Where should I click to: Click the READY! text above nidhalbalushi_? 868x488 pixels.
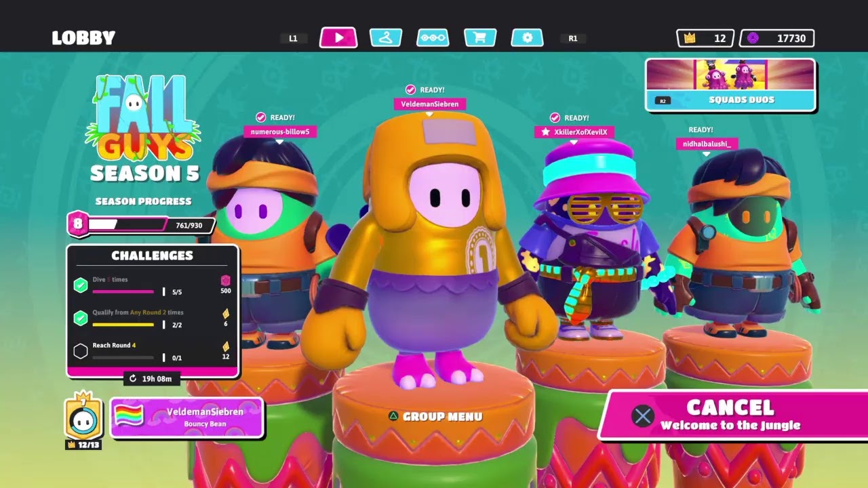tap(701, 129)
